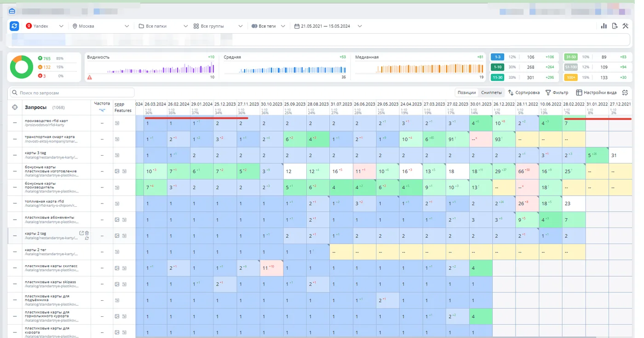Click the crosshair target icon beside Запросы
This screenshot has width=644, height=338.
(15, 107)
